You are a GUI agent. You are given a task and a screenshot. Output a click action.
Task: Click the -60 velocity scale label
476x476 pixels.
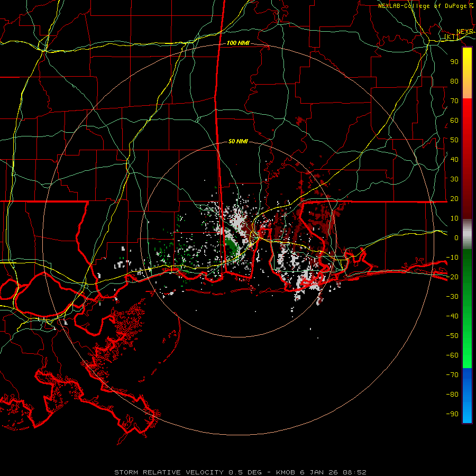click(452, 355)
